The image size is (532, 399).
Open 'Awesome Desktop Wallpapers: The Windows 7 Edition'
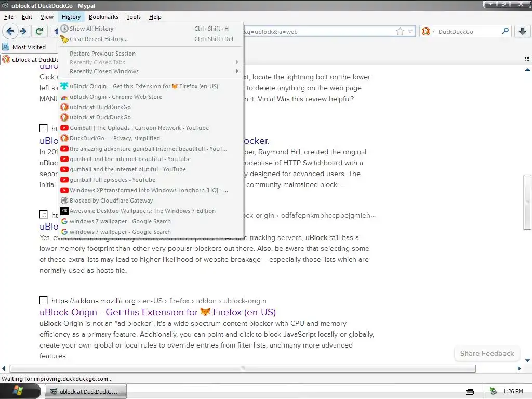pyautogui.click(x=151, y=211)
